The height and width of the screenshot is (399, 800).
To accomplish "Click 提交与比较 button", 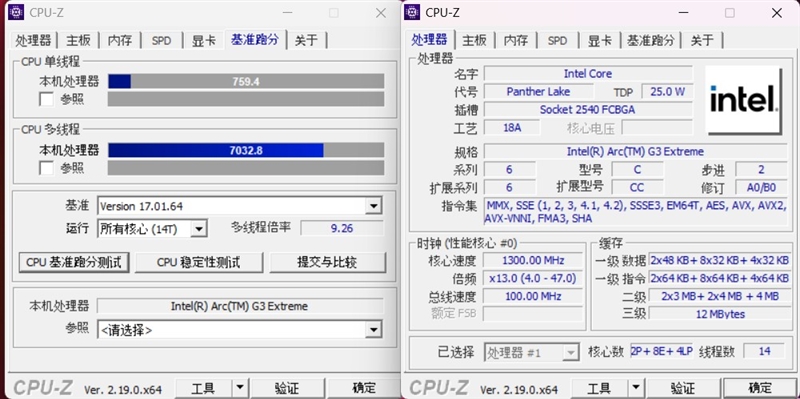I will tap(327, 262).
